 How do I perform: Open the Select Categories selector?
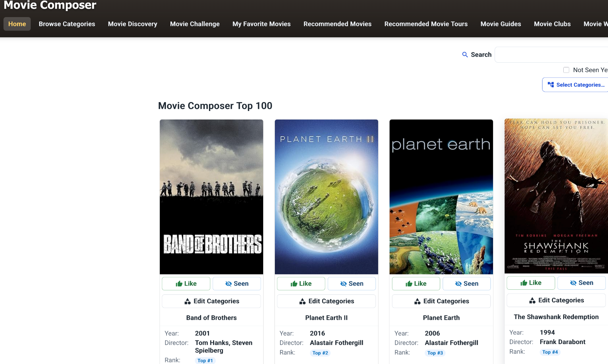[575, 85]
